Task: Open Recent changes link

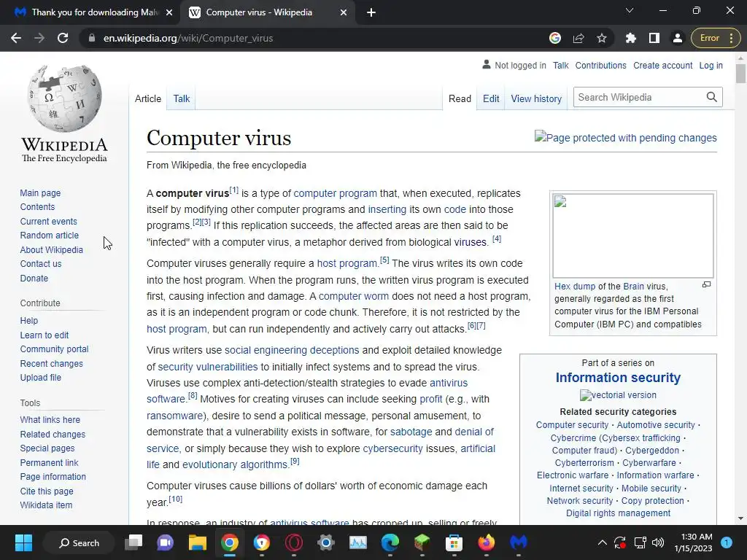Action: [x=52, y=363]
